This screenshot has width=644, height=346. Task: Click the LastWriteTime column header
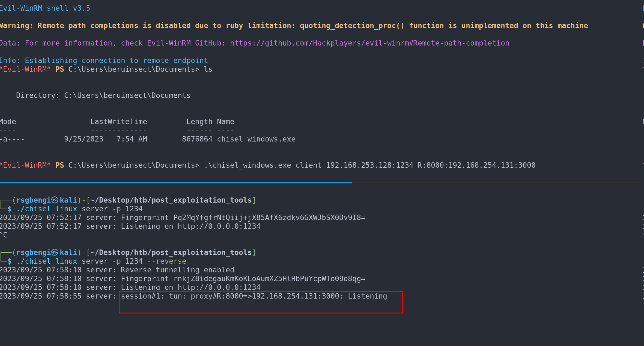click(118, 122)
